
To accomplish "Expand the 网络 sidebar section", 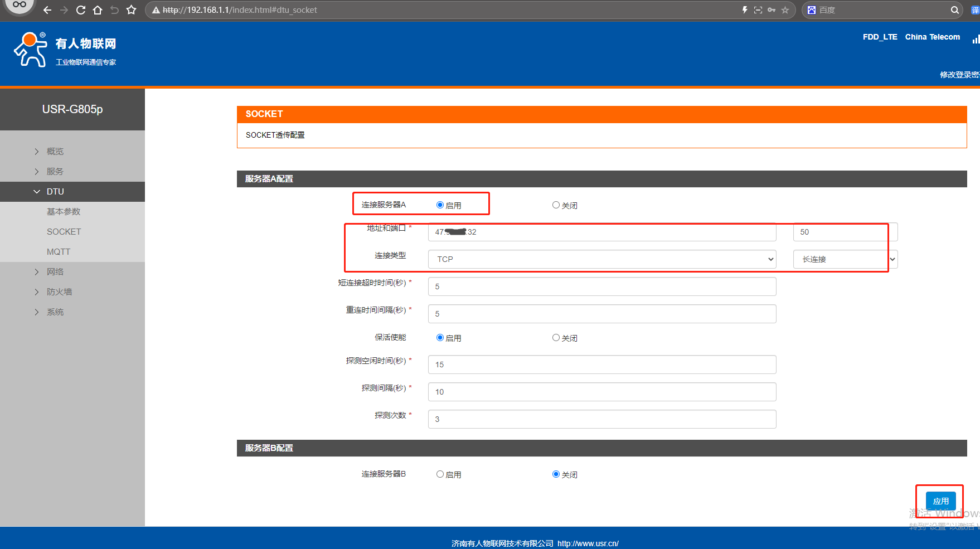I will click(55, 272).
